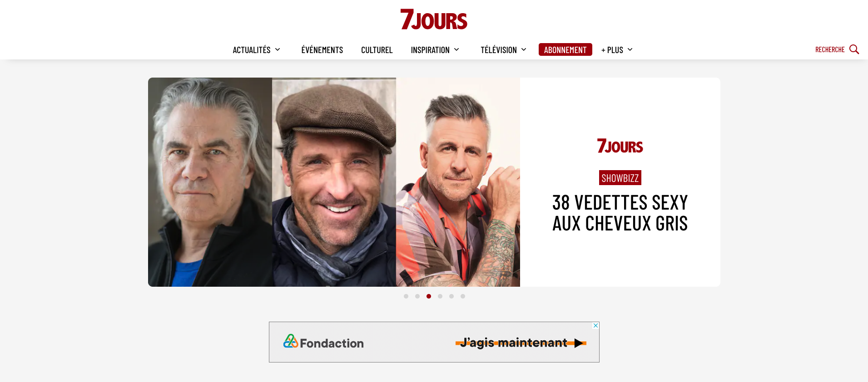Viewport: 868px width, 382px height.
Task: Click the red Abonnement button
Action: 565,49
